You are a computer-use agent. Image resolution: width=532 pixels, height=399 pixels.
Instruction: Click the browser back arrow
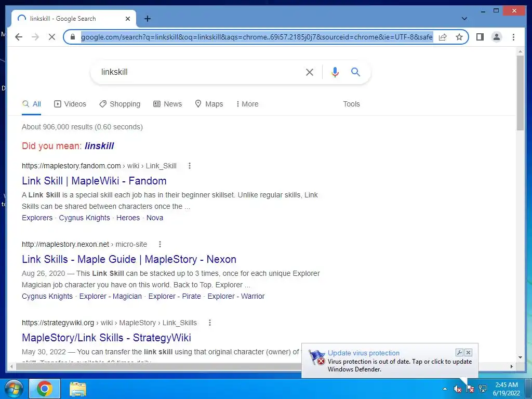point(19,37)
